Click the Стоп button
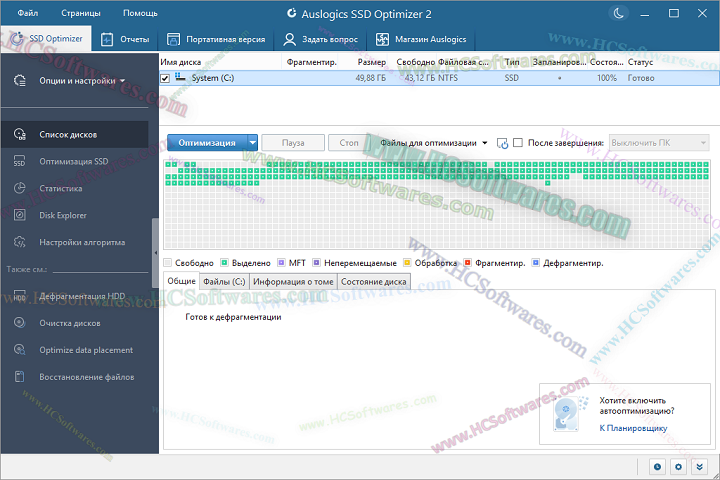The width and height of the screenshot is (720, 480). 349,143
